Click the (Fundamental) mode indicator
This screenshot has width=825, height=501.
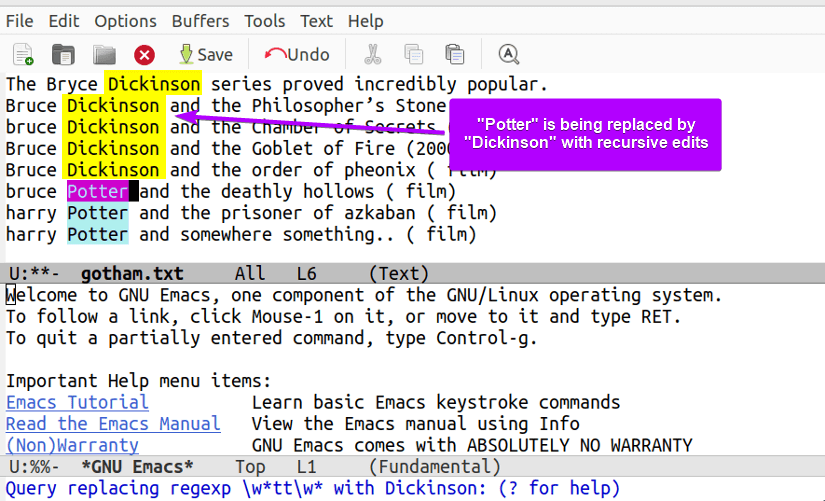435,467
